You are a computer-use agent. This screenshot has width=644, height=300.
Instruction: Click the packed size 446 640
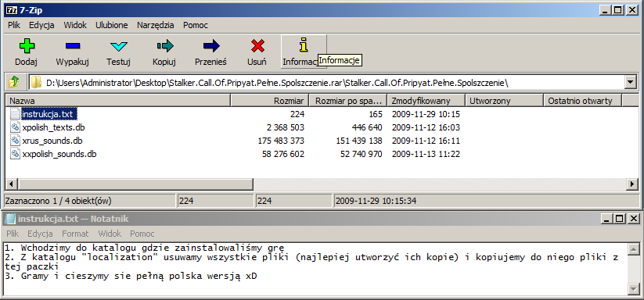coord(367,127)
